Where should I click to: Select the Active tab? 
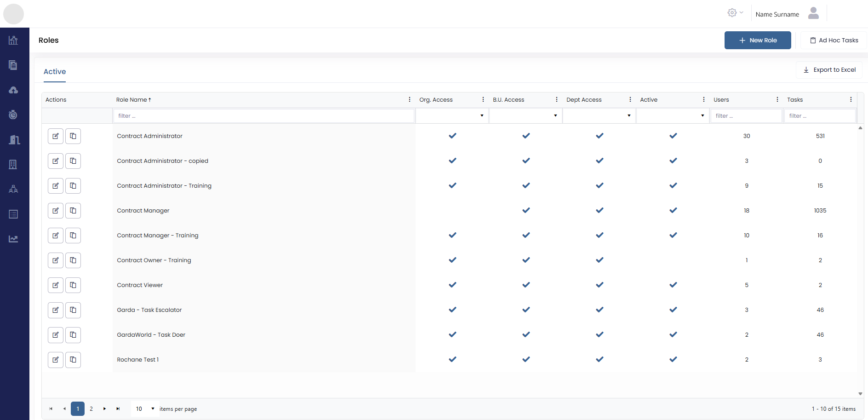pyautogui.click(x=55, y=72)
